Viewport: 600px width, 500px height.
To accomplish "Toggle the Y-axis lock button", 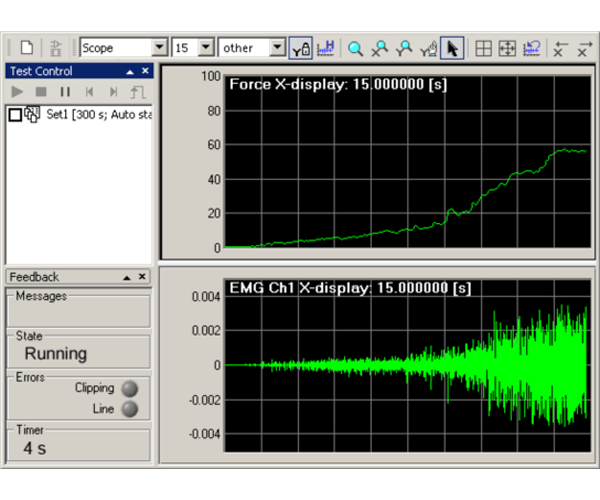I will [301, 48].
